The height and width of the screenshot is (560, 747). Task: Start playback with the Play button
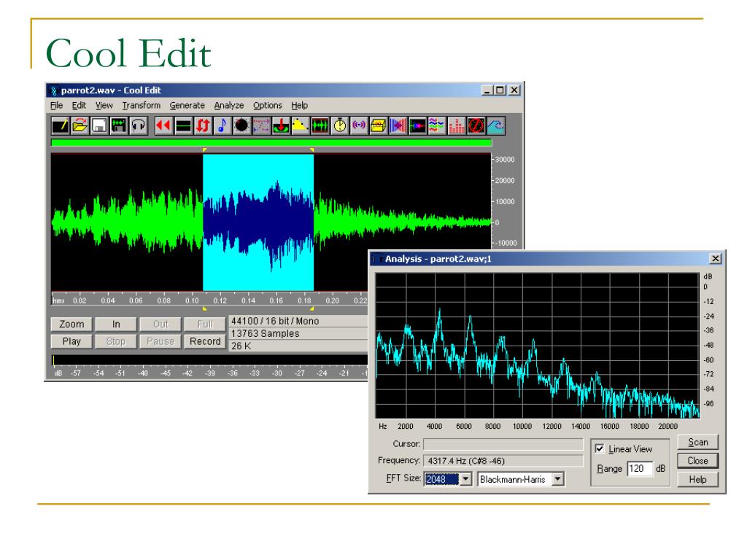(71, 341)
